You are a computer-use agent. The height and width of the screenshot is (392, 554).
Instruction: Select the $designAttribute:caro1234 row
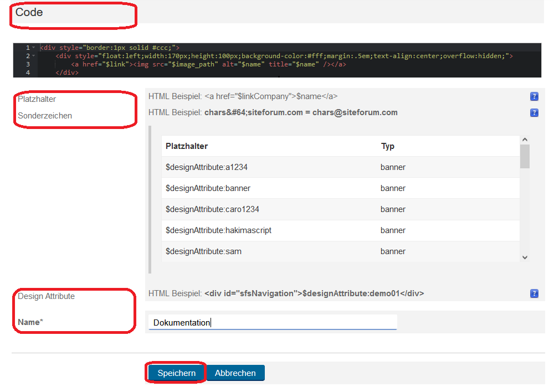click(x=340, y=209)
